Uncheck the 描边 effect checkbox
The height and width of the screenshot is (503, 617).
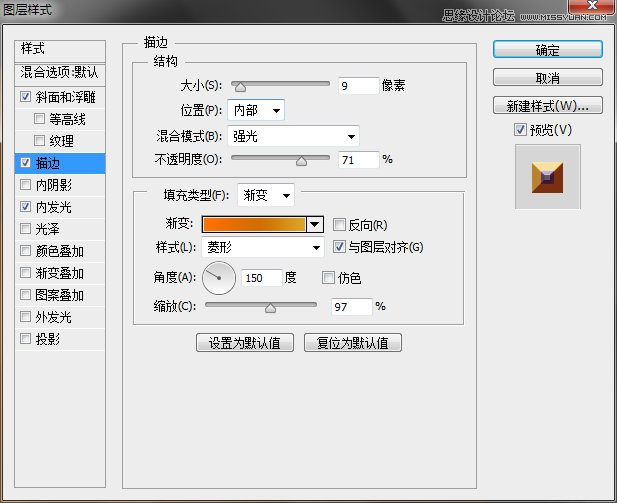pyautogui.click(x=26, y=163)
